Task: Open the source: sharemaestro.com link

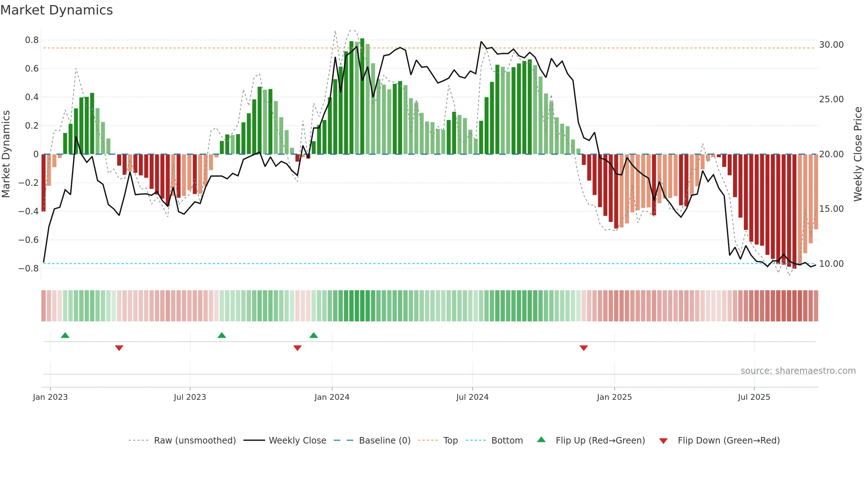Action: click(x=798, y=371)
